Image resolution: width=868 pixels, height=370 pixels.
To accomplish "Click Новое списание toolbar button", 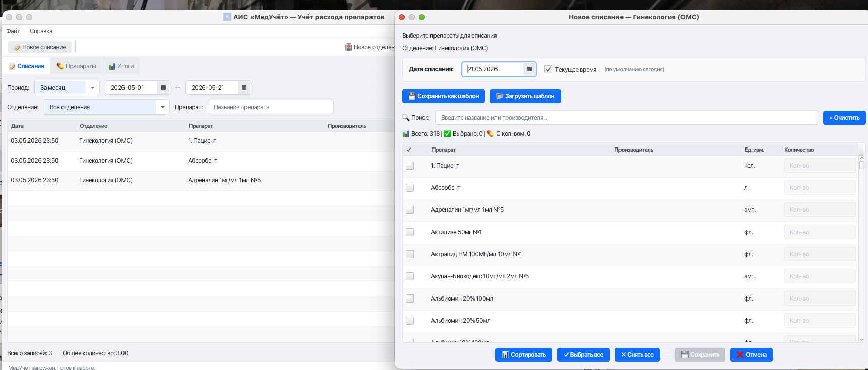I will click(x=40, y=47).
